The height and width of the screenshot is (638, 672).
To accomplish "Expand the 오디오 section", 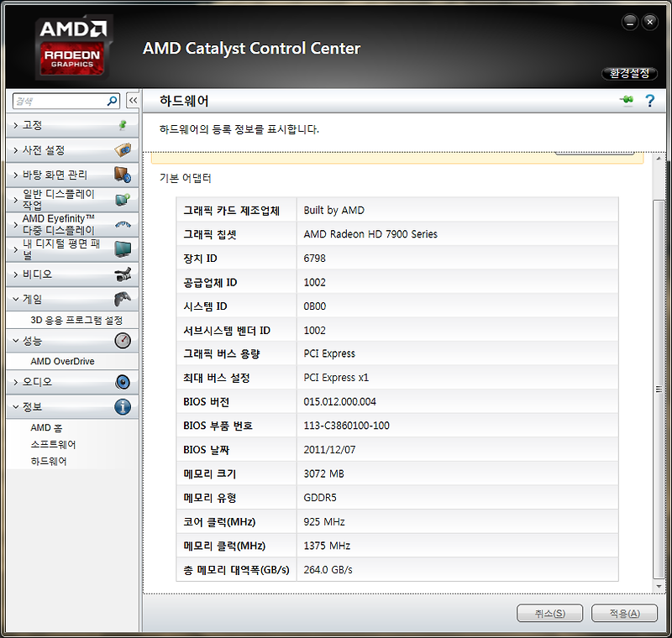I will [x=16, y=382].
